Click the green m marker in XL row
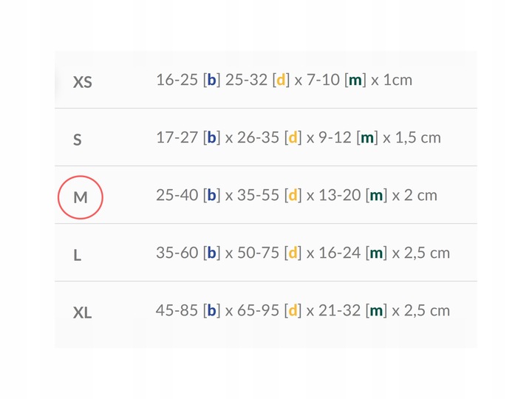The image size is (532, 399). [376, 310]
